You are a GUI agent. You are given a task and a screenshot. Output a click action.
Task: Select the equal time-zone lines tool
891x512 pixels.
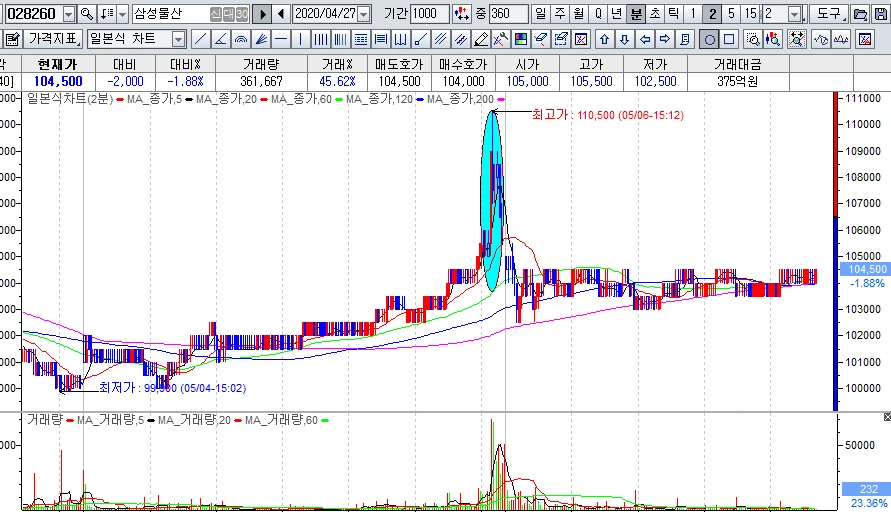[x=320, y=39]
